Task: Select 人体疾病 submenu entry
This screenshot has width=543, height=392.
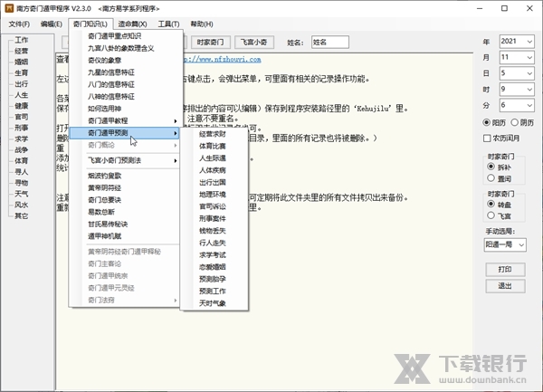Action: click(214, 170)
